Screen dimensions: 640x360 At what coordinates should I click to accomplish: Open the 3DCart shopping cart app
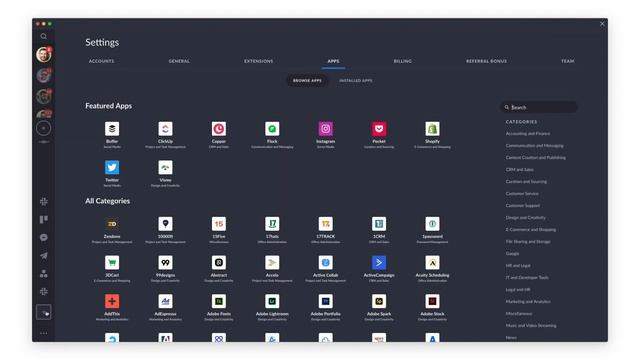[112, 262]
